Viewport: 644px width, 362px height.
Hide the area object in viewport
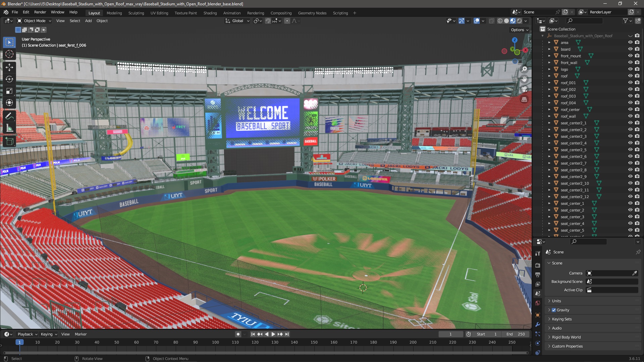tap(630, 43)
